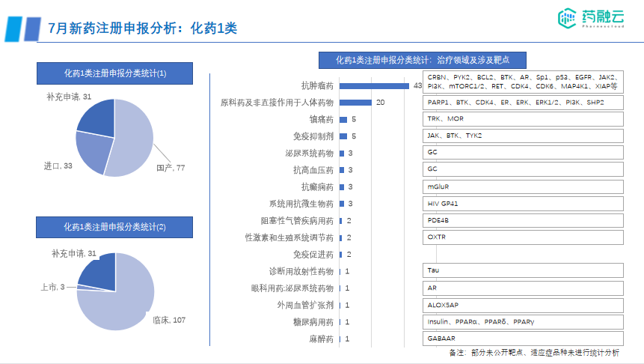This screenshot has width=644, height=364.
Task: Click the 进口, 33 data label
Action: click(58, 166)
